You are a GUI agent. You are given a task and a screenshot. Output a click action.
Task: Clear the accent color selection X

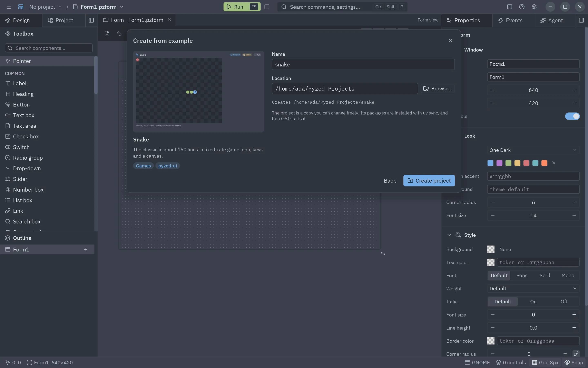(554, 163)
